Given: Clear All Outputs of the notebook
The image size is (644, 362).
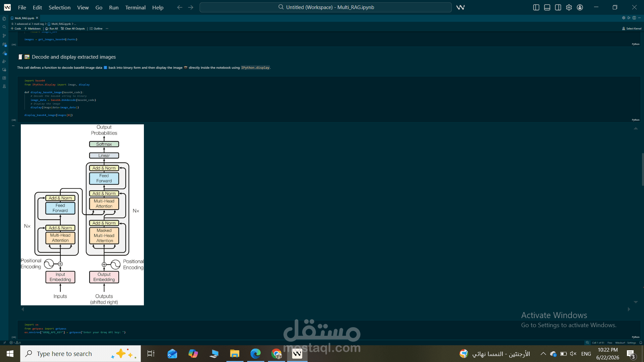Looking at the screenshot, I should [73, 28].
